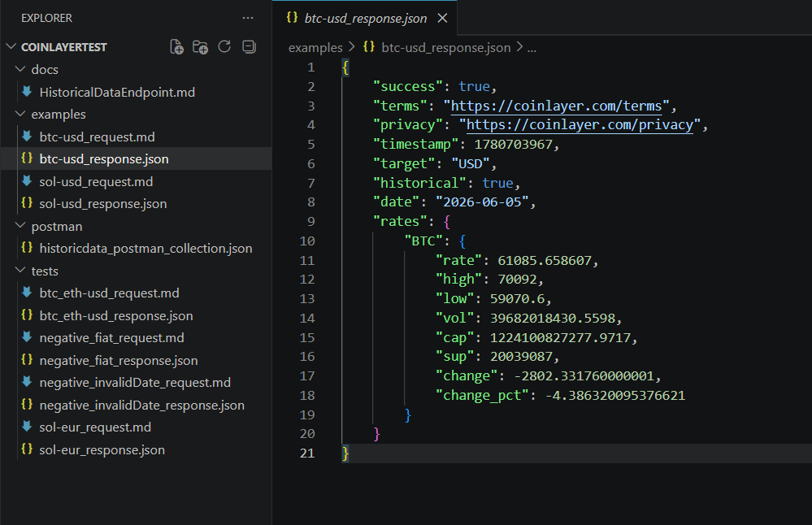This screenshot has height=525, width=812.
Task: Select the btc-usd_response.json editor tab
Action: click(365, 18)
